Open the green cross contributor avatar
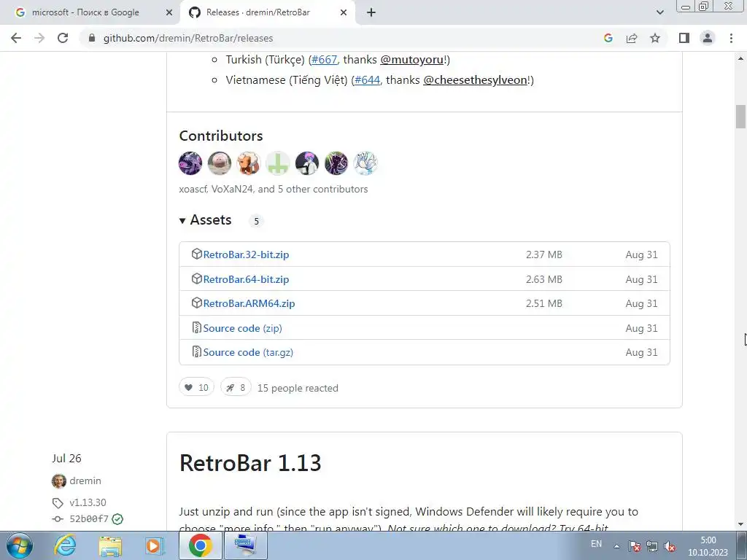 coord(278,163)
